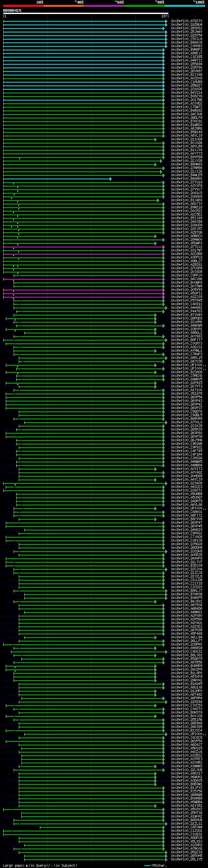Click the UniRef100_Q5N1E7 label
The image size is (208, 868).
click(x=187, y=86)
